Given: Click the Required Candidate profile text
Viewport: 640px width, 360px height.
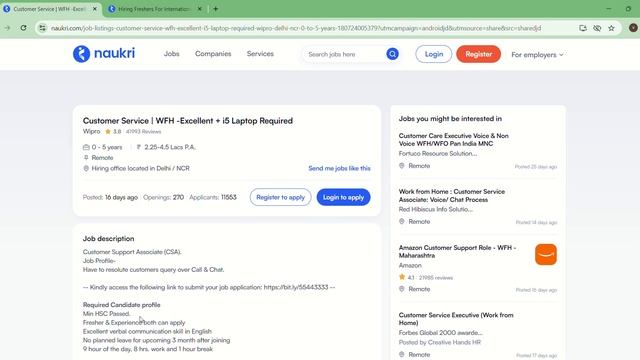Looking at the screenshot, I should pyautogui.click(x=122, y=305).
